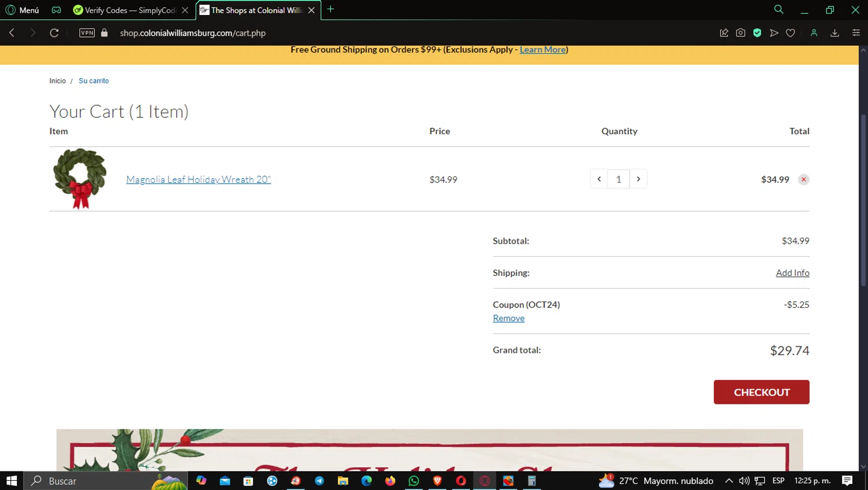Viewport: 868px width, 490px height.
Task: Click the taskbar Buscar search box
Action: [x=105, y=481]
